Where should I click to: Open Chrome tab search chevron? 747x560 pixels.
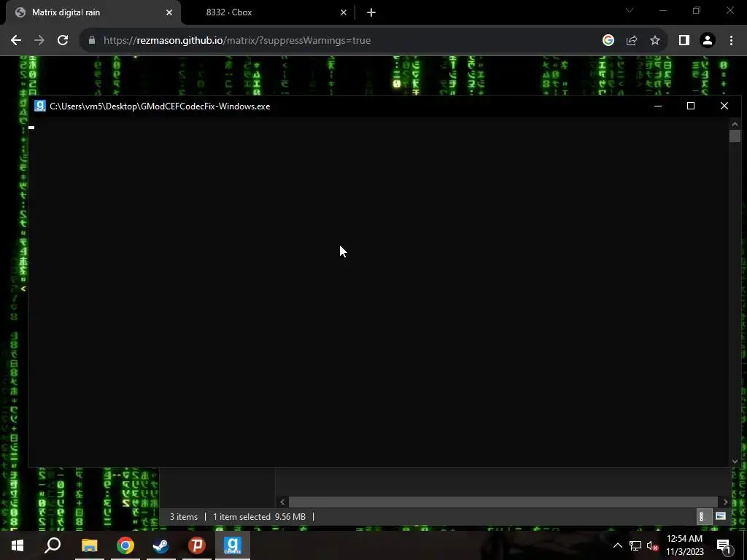coord(630,10)
